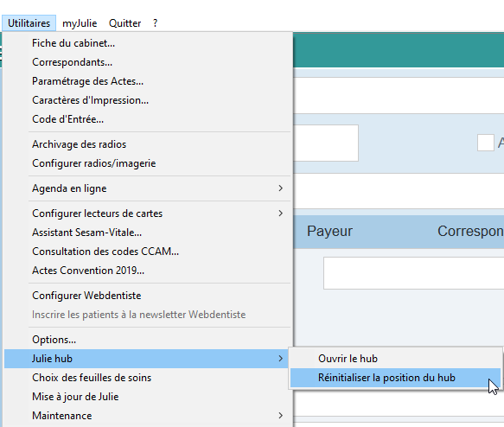Screen dimensions: 504x427
Task: Click Ouvrir le hub
Action: (395, 359)
